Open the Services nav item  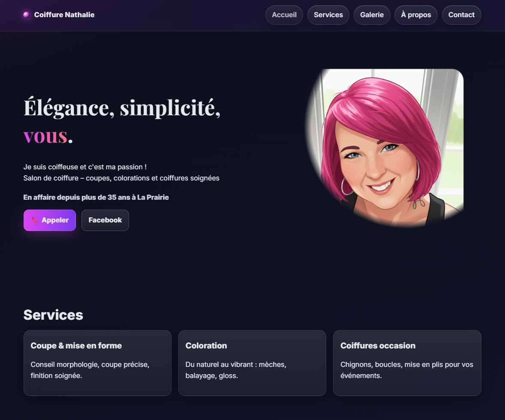(x=328, y=15)
